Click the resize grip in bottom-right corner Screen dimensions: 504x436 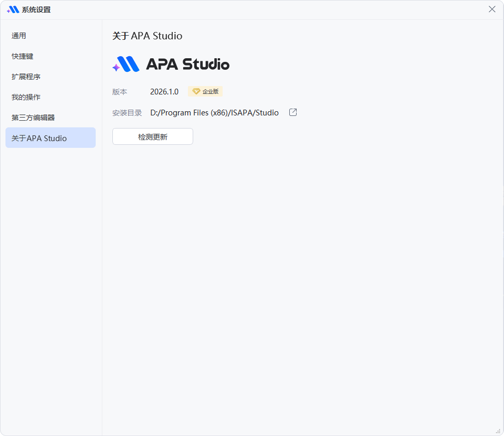498,431
